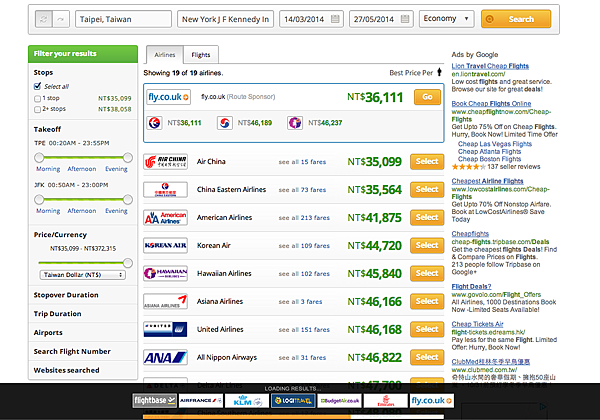This screenshot has height=420, width=600.
Task: Click the ANA logo
Action: (x=165, y=357)
